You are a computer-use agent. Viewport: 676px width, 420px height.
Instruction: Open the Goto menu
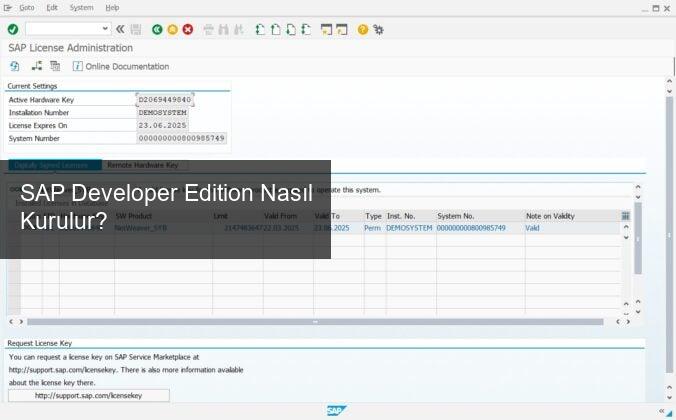pyautogui.click(x=27, y=7)
